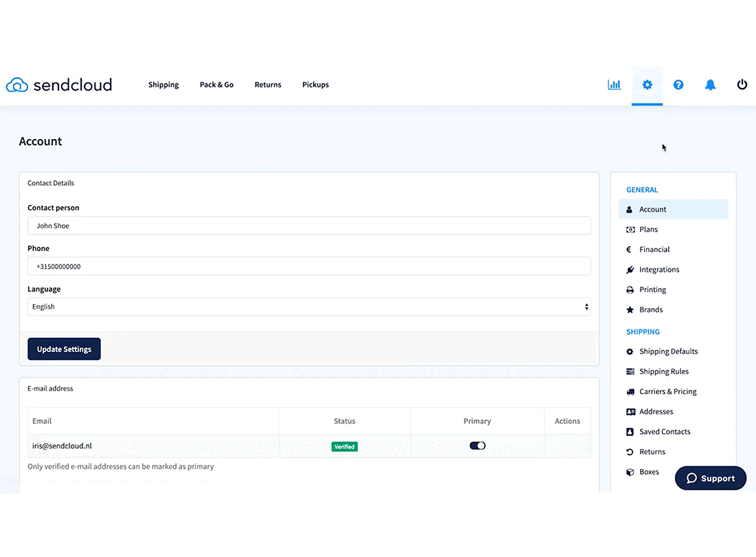Open the Pickups menu item
The image size is (756, 557).
tap(315, 85)
